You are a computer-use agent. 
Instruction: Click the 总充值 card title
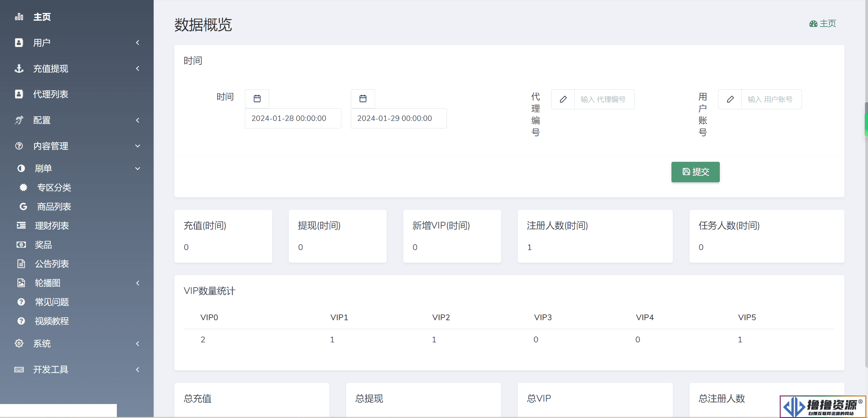198,398
